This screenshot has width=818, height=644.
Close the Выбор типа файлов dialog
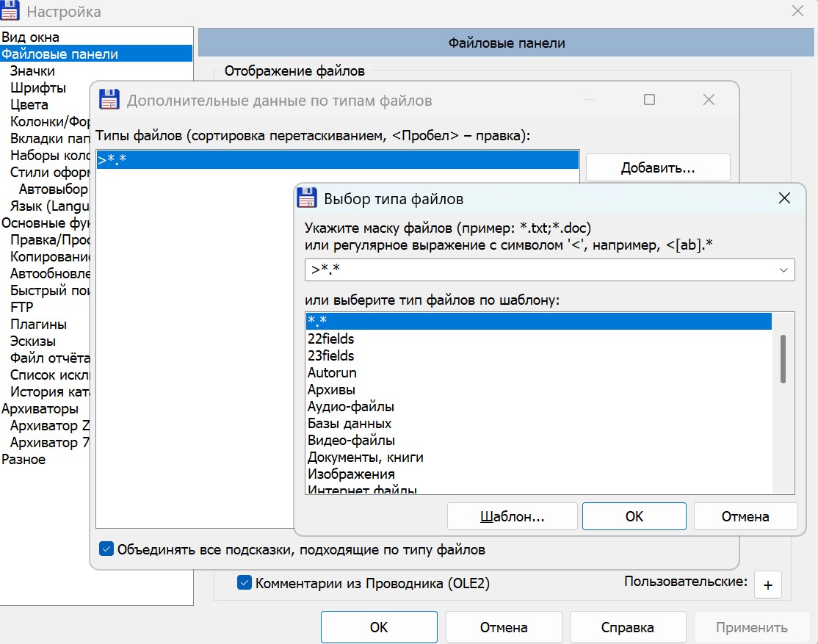[784, 198]
